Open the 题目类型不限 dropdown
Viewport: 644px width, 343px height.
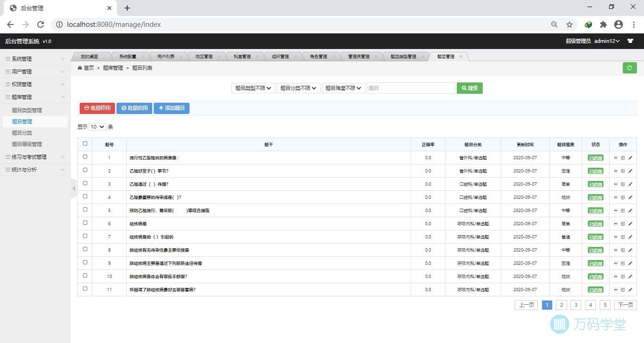(253, 88)
